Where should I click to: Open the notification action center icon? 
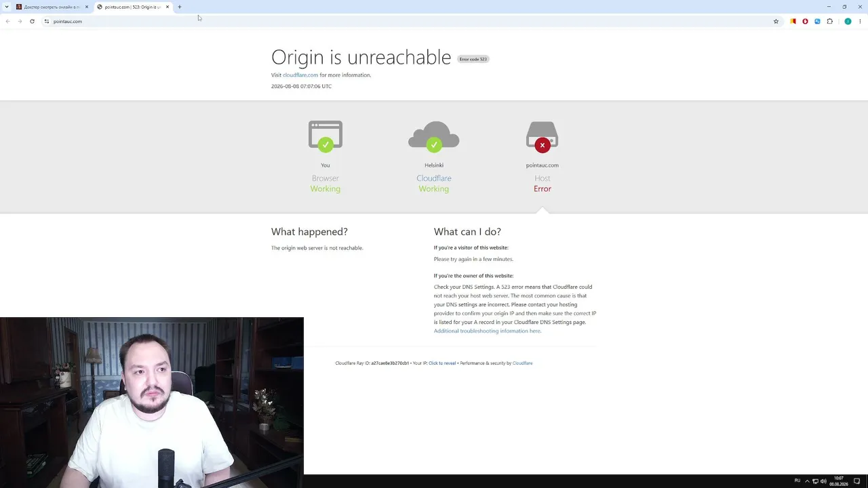(x=857, y=481)
